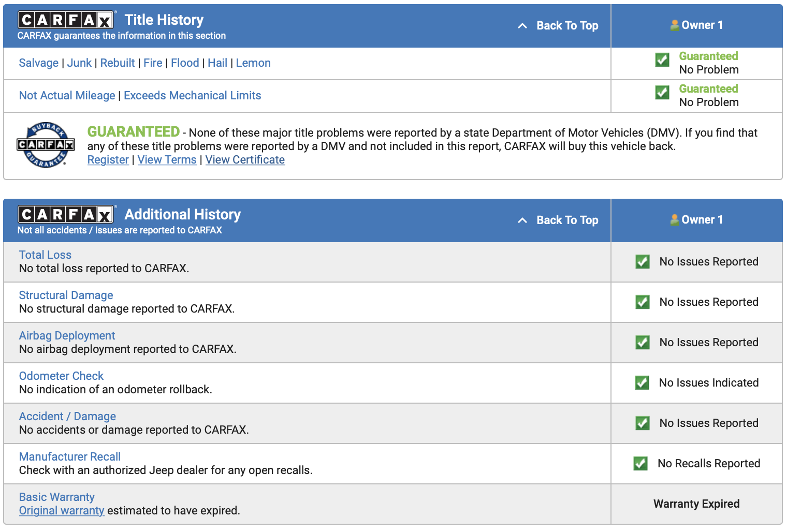Click green checkmark in Not Actual Mileage row
This screenshot has height=532, width=786.
[662, 93]
